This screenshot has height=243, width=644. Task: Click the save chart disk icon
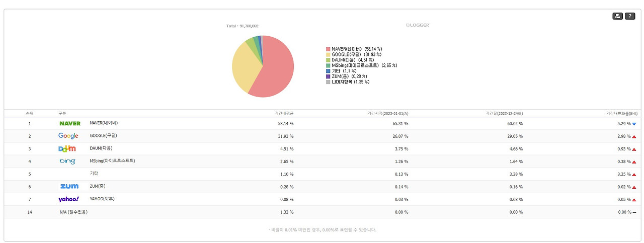pos(617,17)
